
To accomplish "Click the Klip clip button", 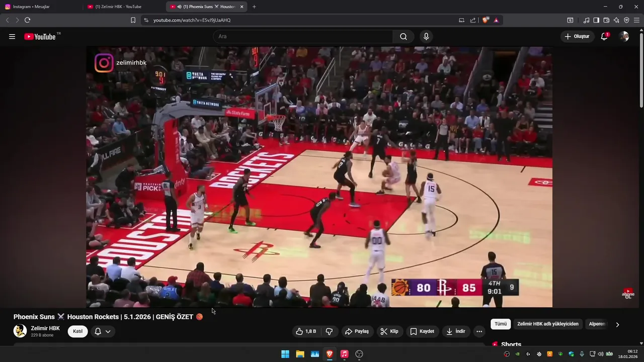I will [389, 331].
